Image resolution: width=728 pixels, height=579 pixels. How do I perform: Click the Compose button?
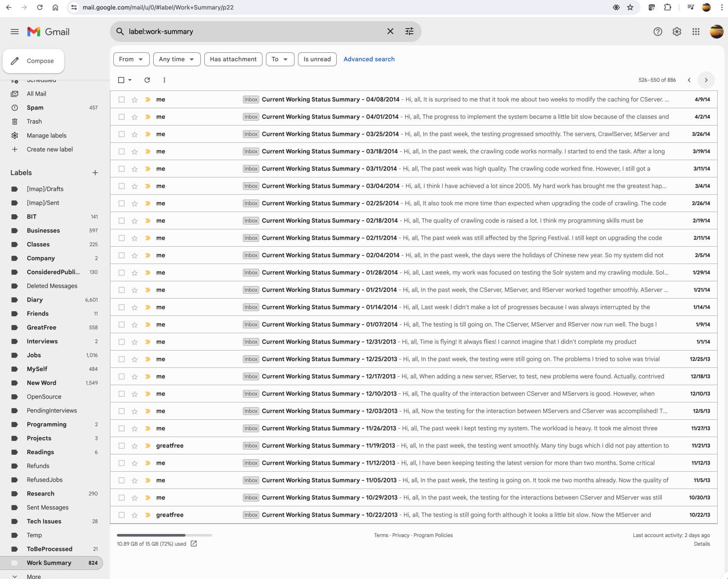33,61
